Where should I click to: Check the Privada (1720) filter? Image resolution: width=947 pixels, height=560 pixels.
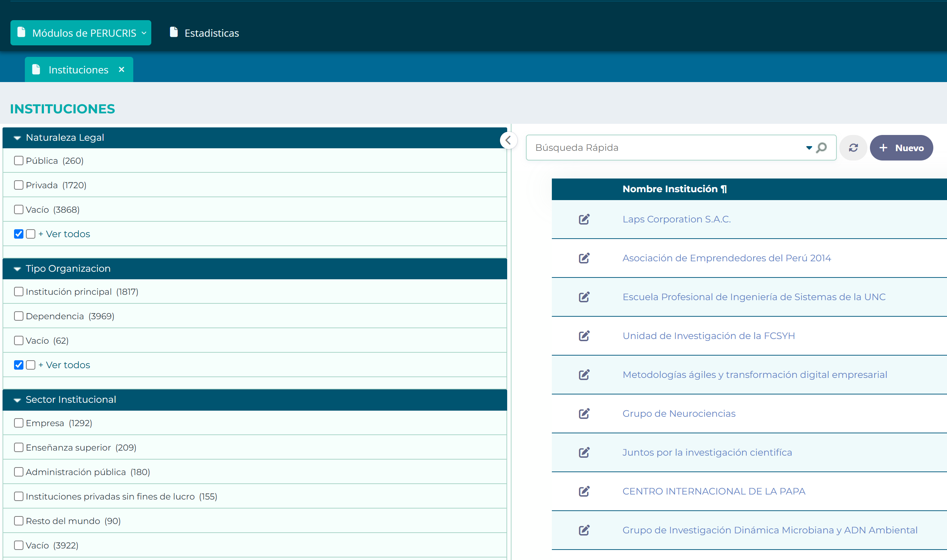coord(18,185)
